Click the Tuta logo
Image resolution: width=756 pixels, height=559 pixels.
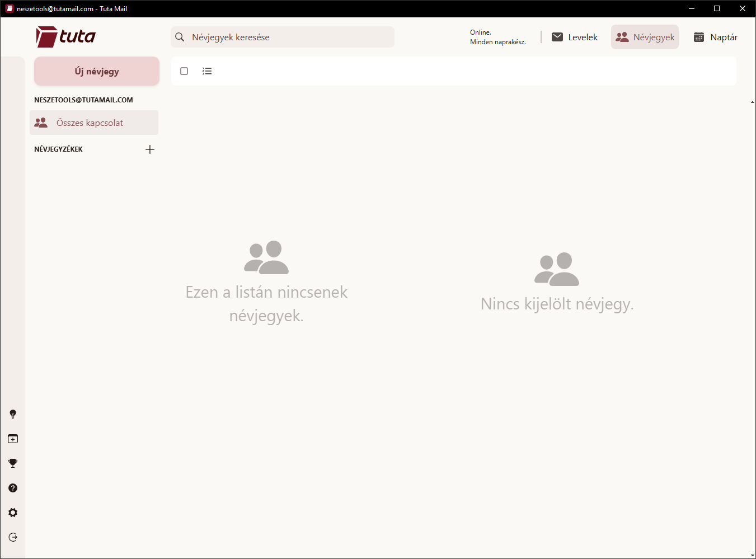[x=65, y=36]
